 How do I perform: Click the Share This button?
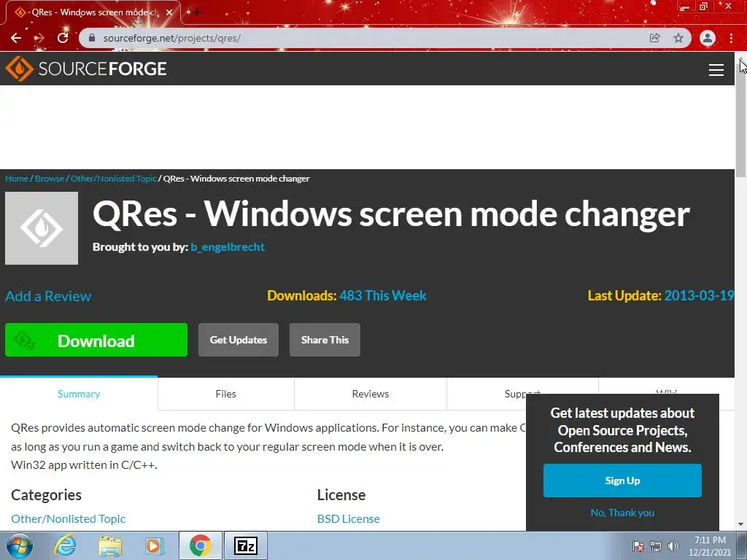pyautogui.click(x=325, y=340)
